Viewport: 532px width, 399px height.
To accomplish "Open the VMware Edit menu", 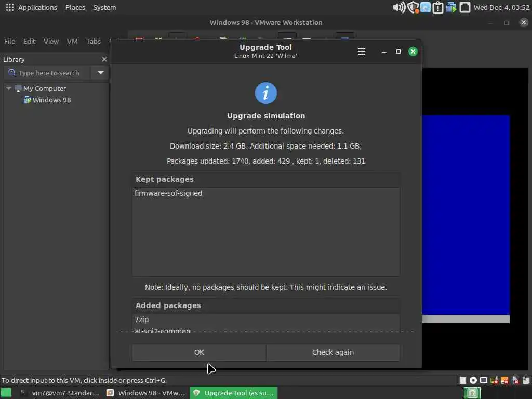I will 29,41.
